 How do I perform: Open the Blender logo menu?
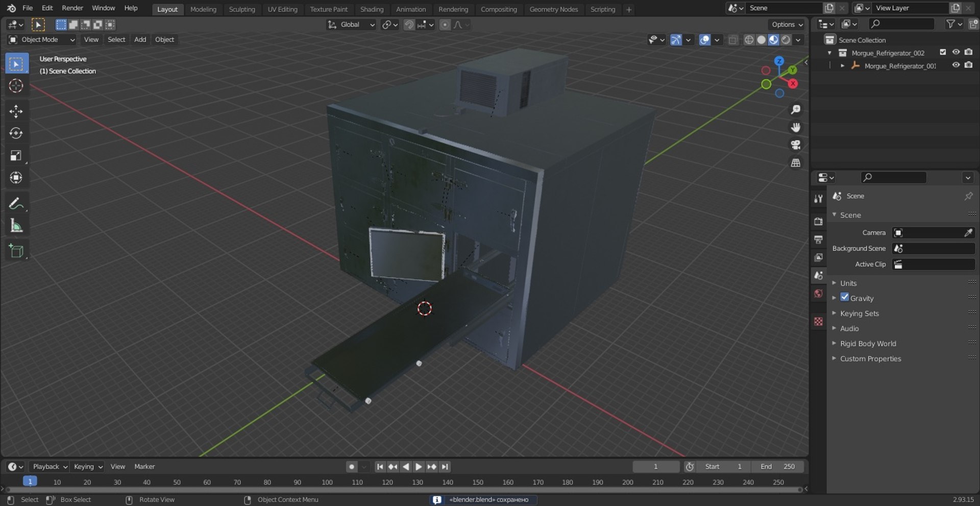tap(11, 8)
